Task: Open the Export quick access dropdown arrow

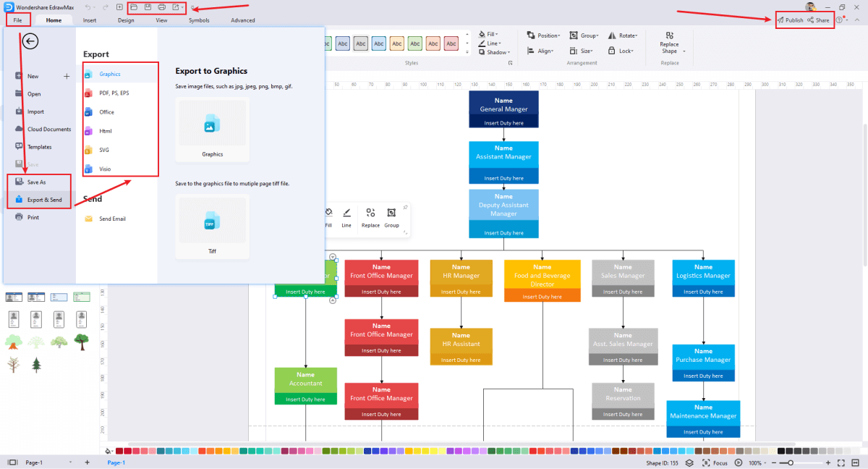Action: coord(183,7)
